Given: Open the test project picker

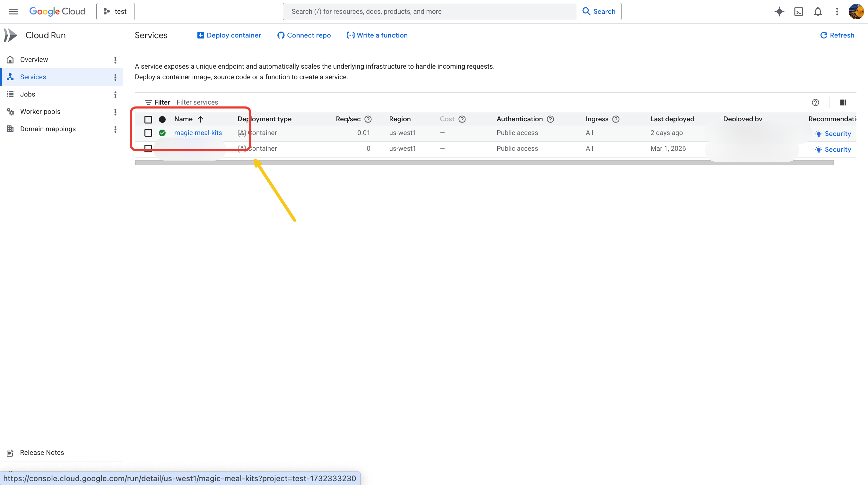Looking at the screenshot, I should click(115, 12).
